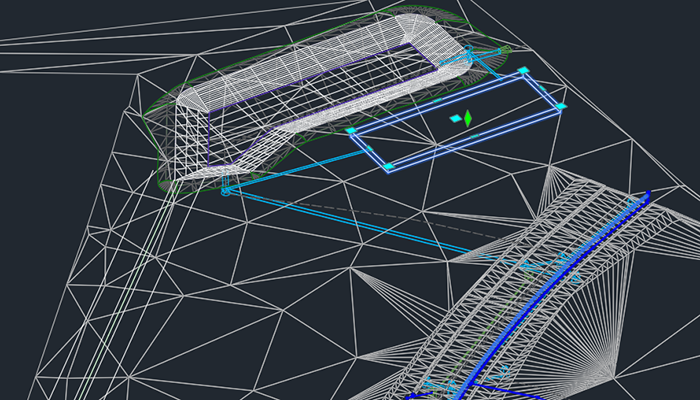This screenshot has height=400, width=700.
Task: Select the bottommost cyan corner grip of the blue rectangle
Action: point(389,167)
